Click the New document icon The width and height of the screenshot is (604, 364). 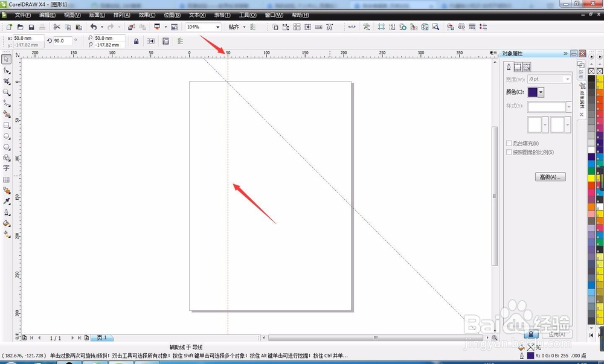(9, 27)
